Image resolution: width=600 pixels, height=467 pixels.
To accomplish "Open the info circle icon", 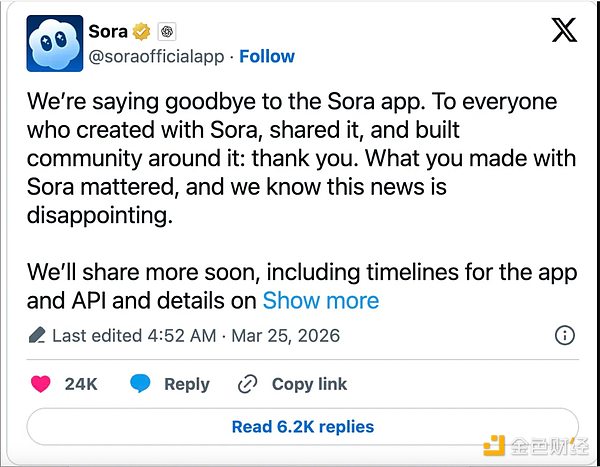I will pos(564,335).
